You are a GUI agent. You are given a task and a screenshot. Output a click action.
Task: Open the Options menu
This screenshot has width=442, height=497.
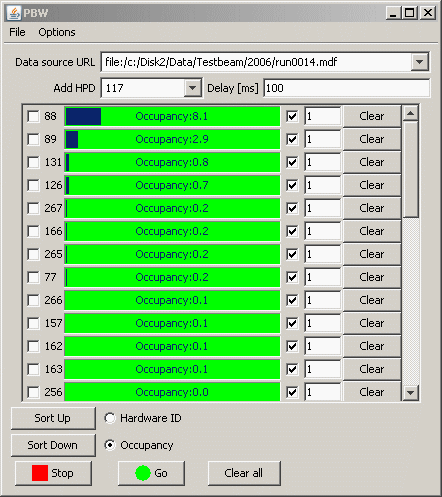[x=57, y=32]
